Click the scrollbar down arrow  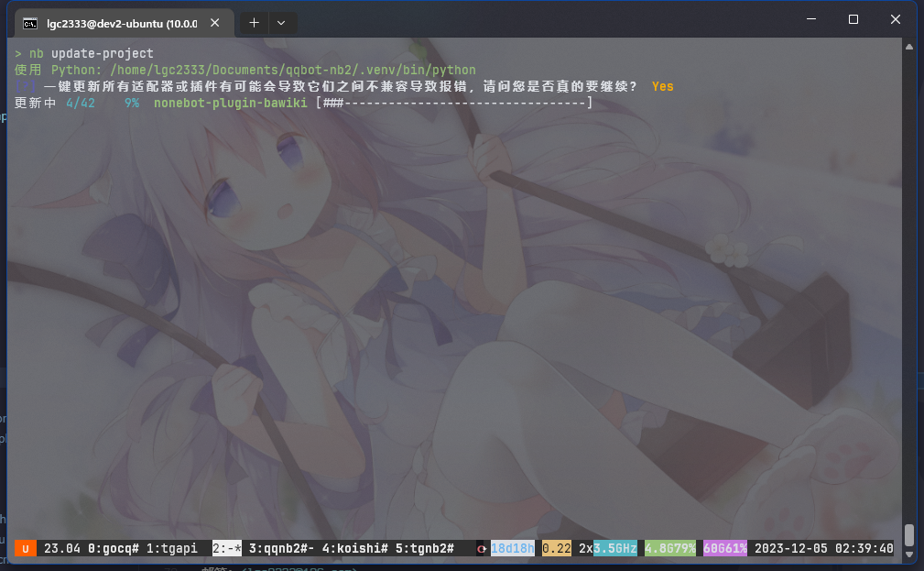tap(909, 555)
